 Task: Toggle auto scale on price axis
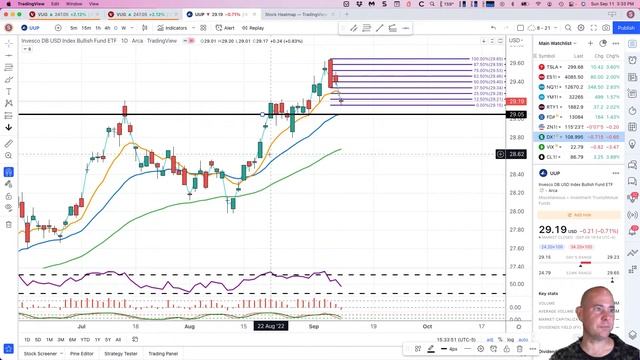pos(523,340)
